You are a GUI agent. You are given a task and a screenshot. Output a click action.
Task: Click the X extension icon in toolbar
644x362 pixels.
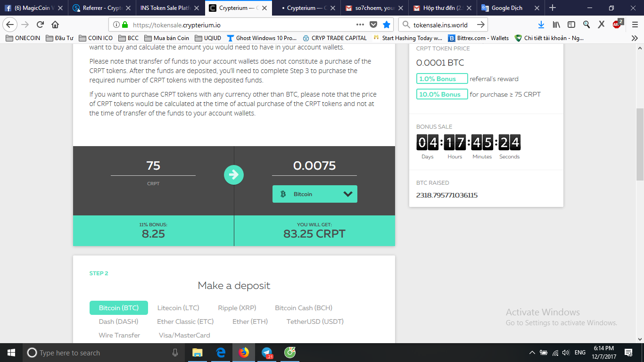602,25
